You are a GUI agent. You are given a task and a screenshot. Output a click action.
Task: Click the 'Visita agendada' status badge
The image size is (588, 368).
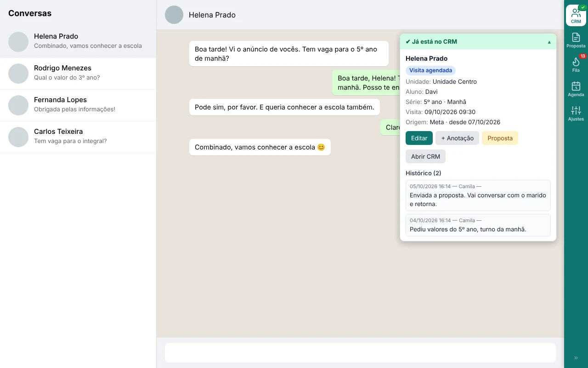click(x=430, y=70)
